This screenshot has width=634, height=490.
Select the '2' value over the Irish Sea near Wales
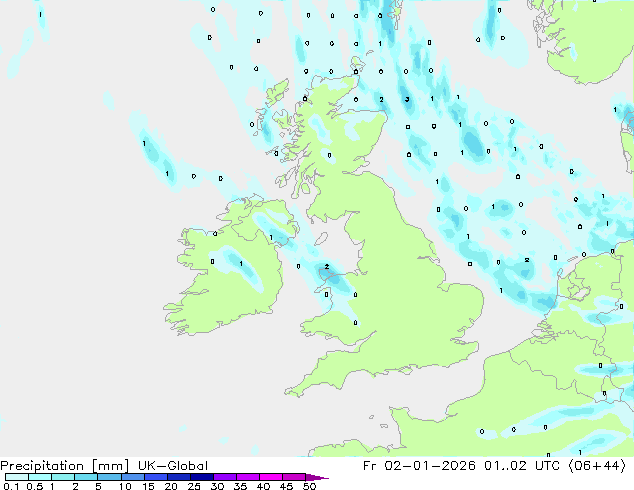click(327, 266)
